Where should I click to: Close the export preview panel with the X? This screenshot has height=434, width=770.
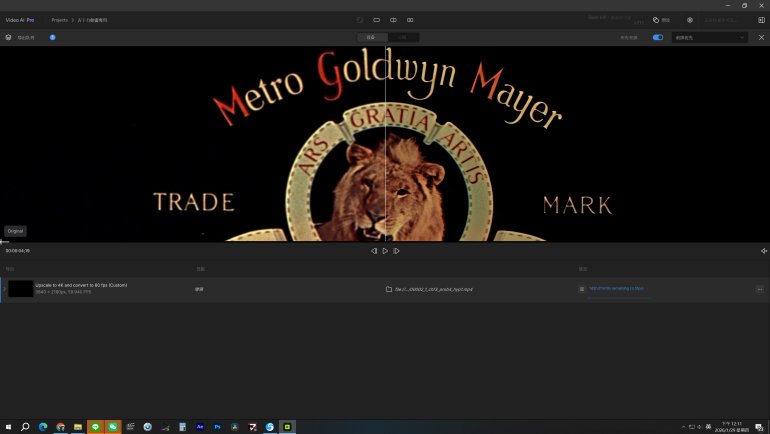pos(762,37)
